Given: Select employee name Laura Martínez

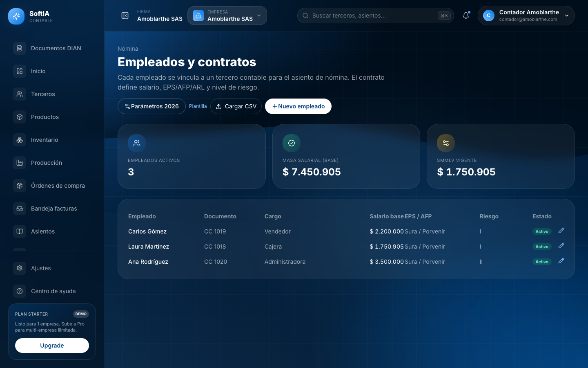Looking at the screenshot, I should 149,247.
